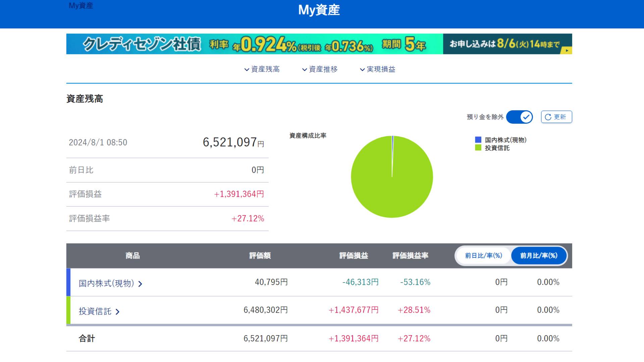Screen dimensions: 644x362
Task: Click the arrow icon on the banner corner
Action: tap(567, 50)
